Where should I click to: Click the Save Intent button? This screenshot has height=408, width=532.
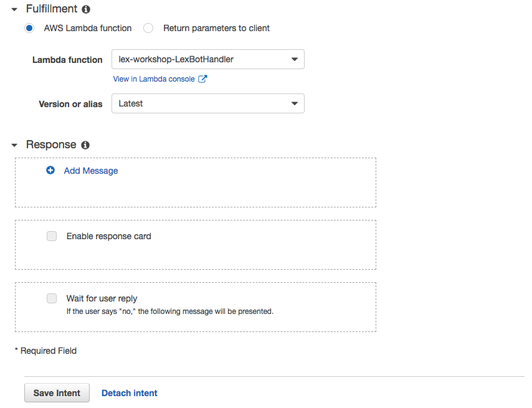(57, 392)
